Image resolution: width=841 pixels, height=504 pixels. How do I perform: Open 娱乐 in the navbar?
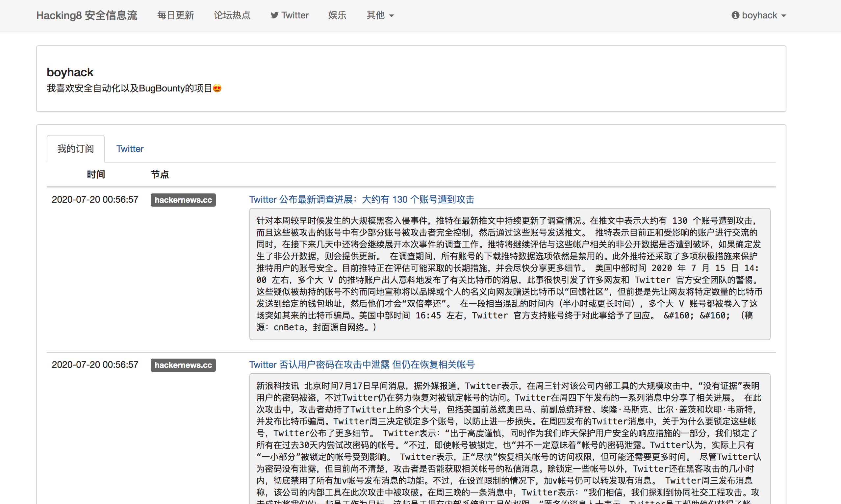tap(337, 15)
